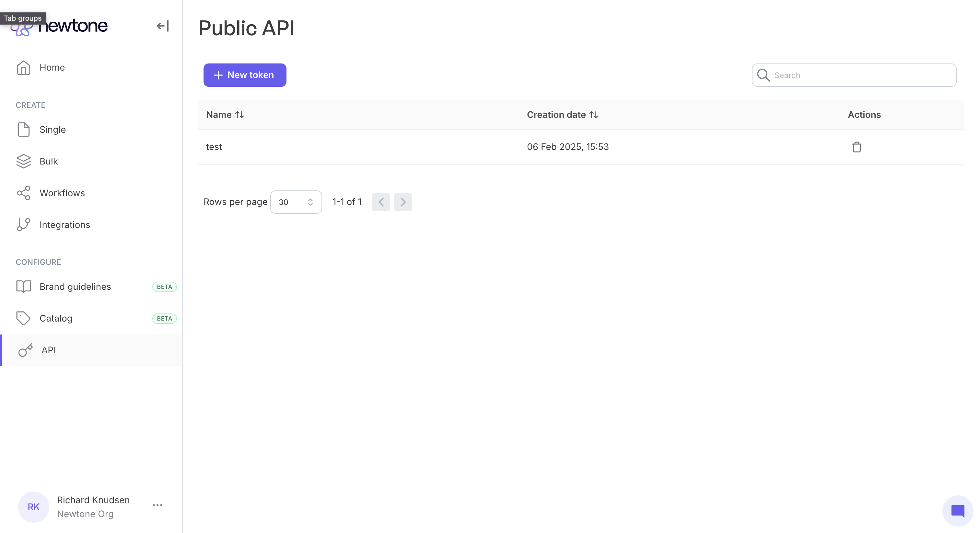Image resolution: width=980 pixels, height=533 pixels.
Task: Click the RK user avatar
Action: point(33,507)
